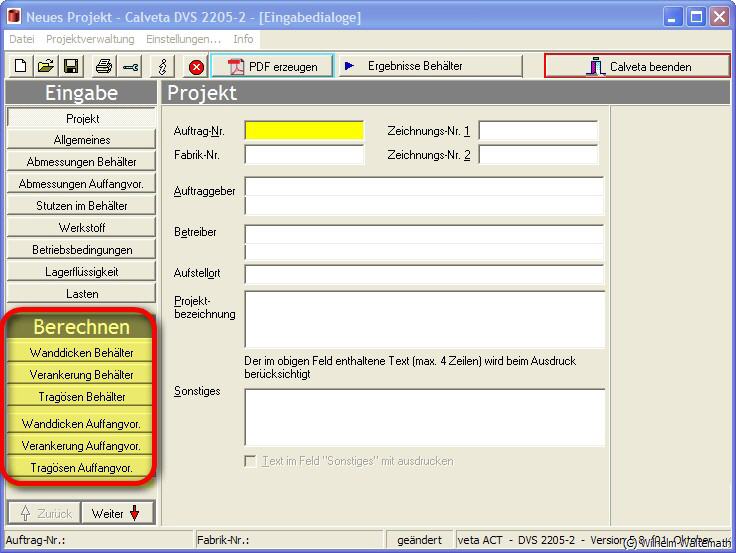Open a project with the folder icon
Viewport: 736px width, 553px height.
pyautogui.click(x=46, y=67)
